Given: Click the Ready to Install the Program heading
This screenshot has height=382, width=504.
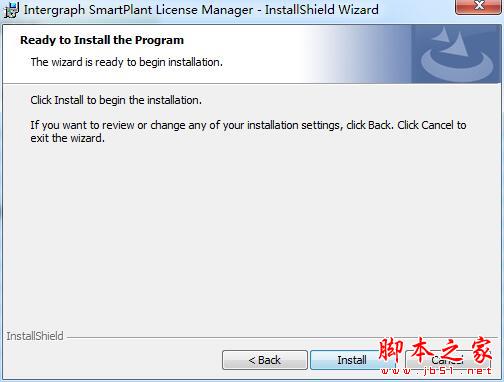Looking at the screenshot, I should [102, 40].
